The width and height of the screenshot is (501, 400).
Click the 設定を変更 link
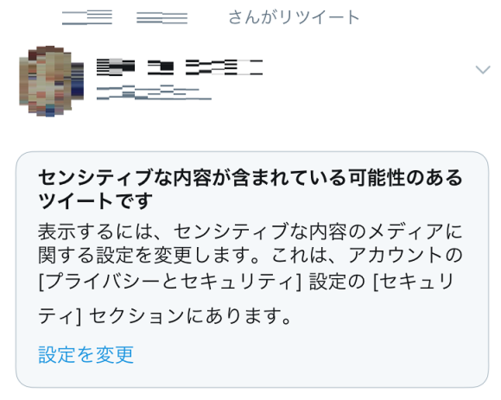click(x=86, y=354)
